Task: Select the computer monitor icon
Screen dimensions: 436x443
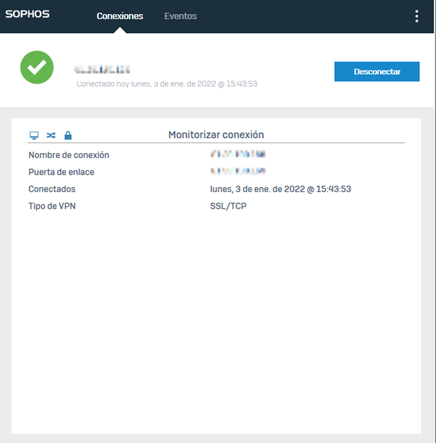Action: tap(34, 135)
